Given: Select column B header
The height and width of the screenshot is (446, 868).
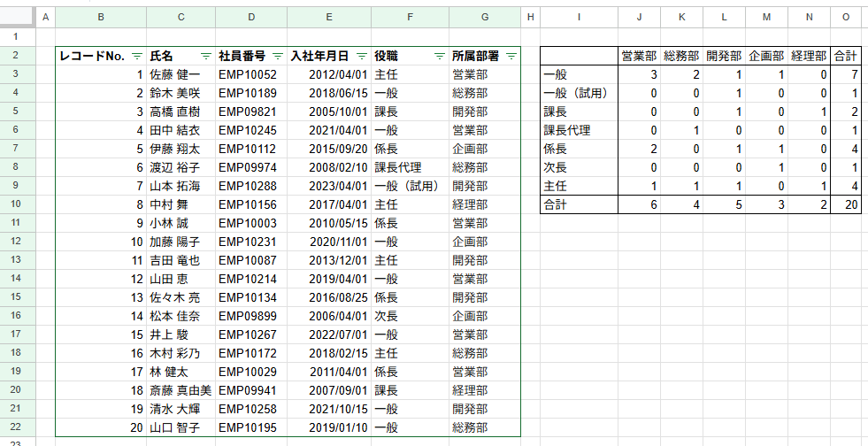Looking at the screenshot, I should point(101,17).
